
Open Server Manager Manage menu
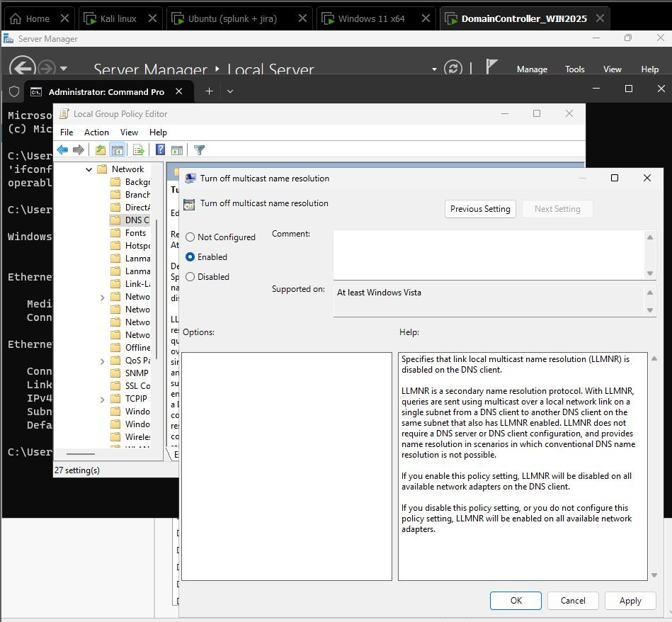pyautogui.click(x=532, y=69)
